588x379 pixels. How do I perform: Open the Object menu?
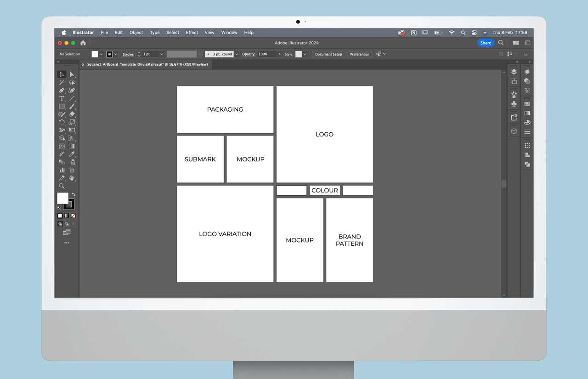136,33
